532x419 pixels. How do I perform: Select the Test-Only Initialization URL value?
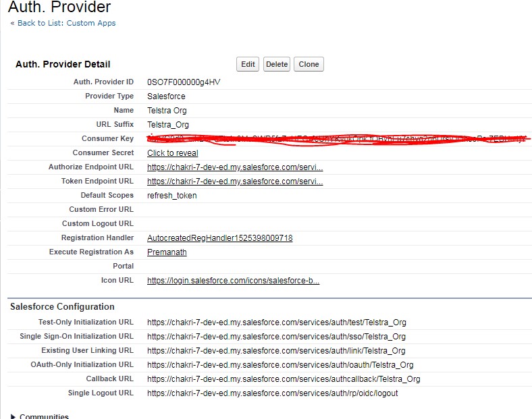[x=277, y=323]
